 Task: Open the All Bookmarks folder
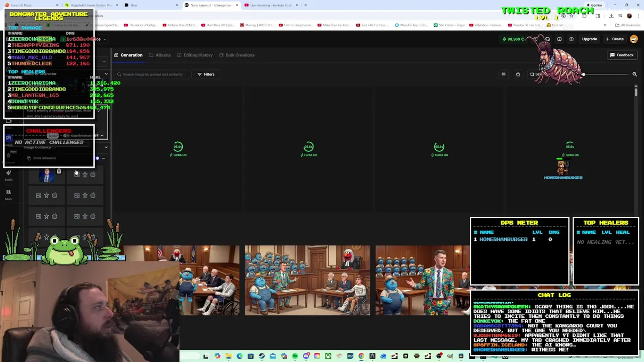628,25
